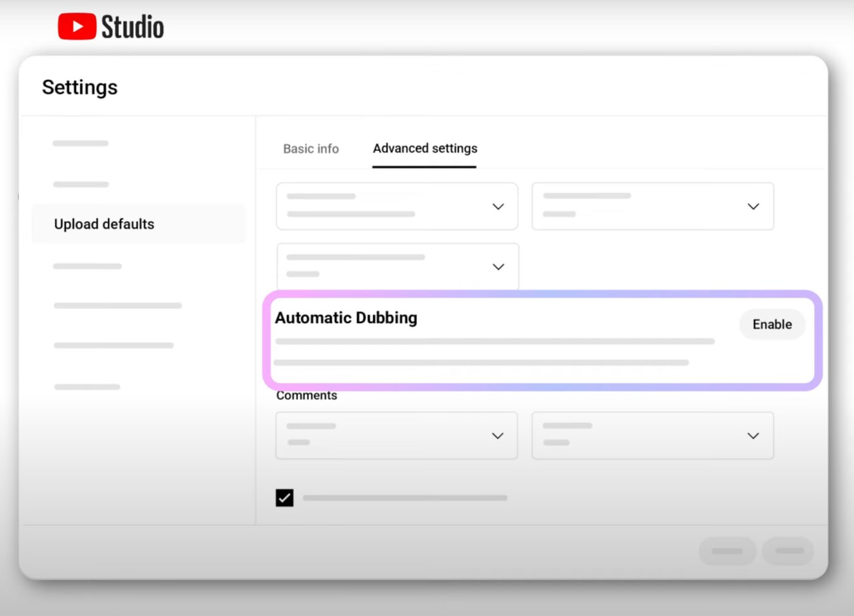Enable Automatic Dubbing
This screenshot has height=616, width=854.
pyautogui.click(x=772, y=324)
